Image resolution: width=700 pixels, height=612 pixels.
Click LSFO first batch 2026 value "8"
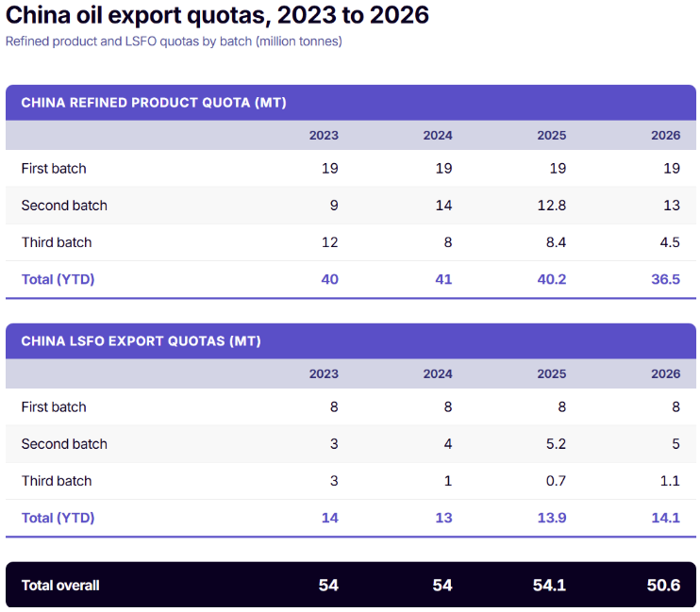pos(675,406)
